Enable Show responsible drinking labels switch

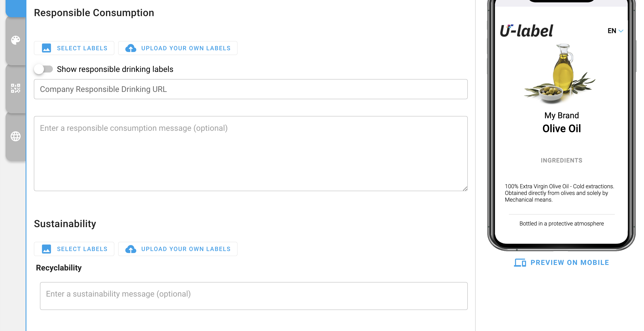tap(43, 69)
